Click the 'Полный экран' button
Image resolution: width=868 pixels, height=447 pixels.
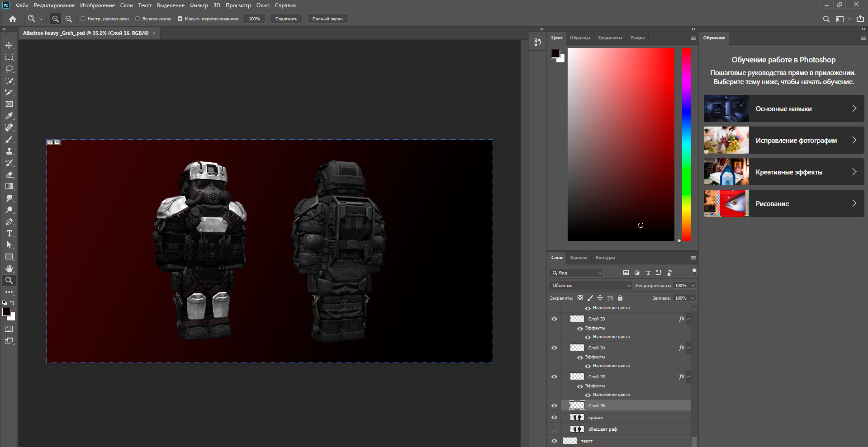pos(327,19)
